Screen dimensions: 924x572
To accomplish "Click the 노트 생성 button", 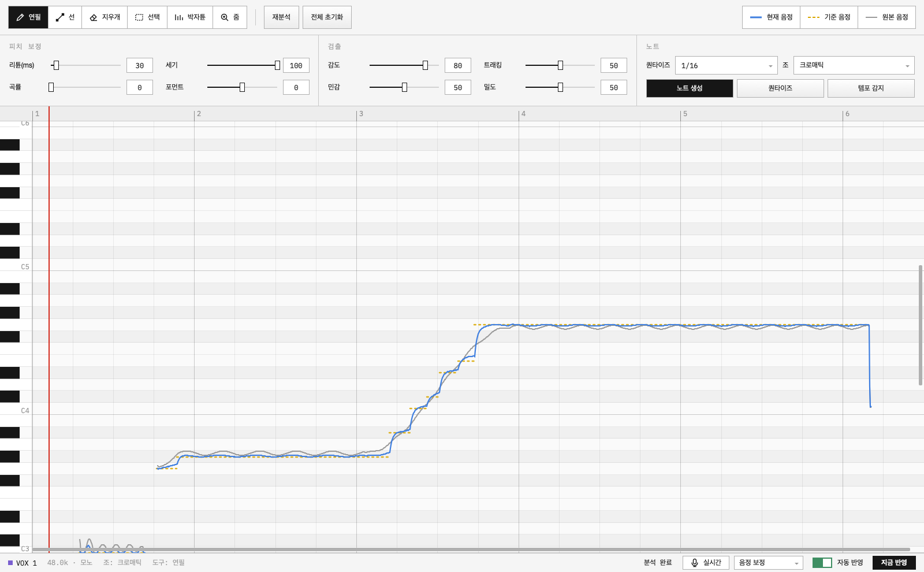I will [x=690, y=88].
